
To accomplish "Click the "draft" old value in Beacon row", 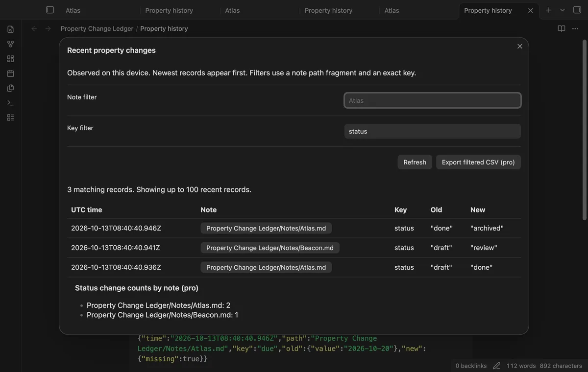I will pyautogui.click(x=441, y=248).
